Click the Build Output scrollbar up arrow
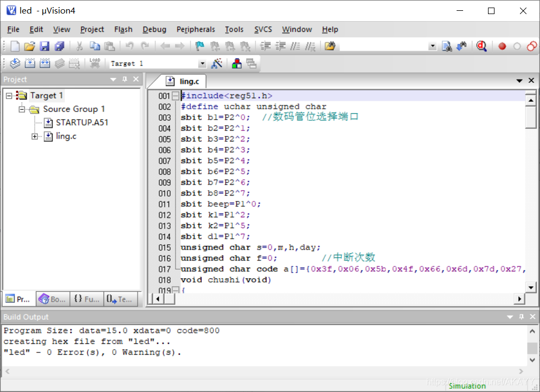 click(x=532, y=331)
